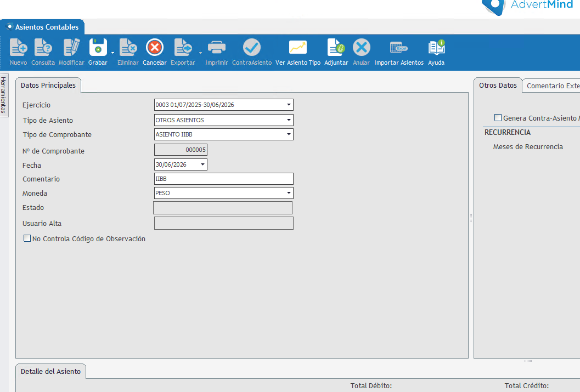This screenshot has width=580, height=392.
Task: Click the Total Crédito label
Action: (526, 386)
